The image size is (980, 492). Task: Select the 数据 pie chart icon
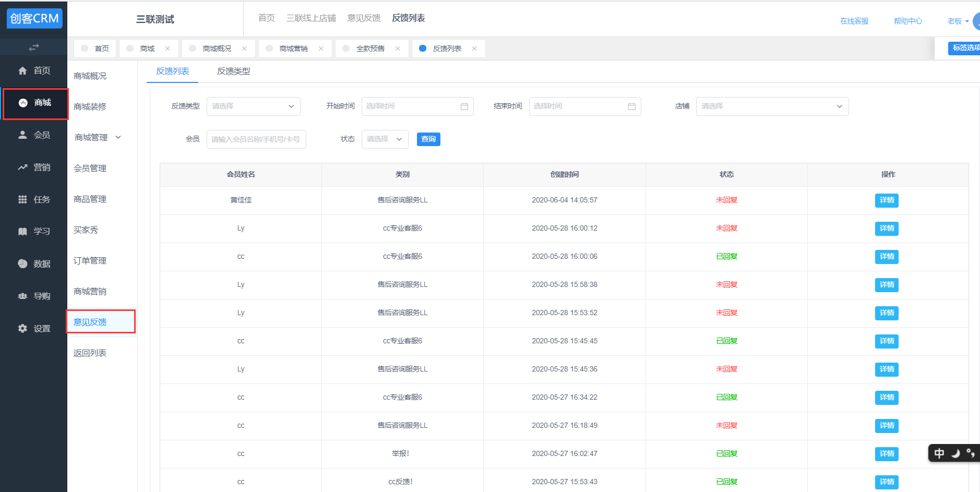click(22, 264)
